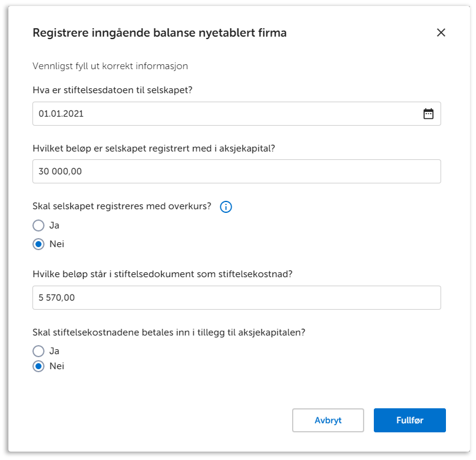The width and height of the screenshot is (476, 460).
Task: Select Ja for overkurs registration
Action: 39,226
